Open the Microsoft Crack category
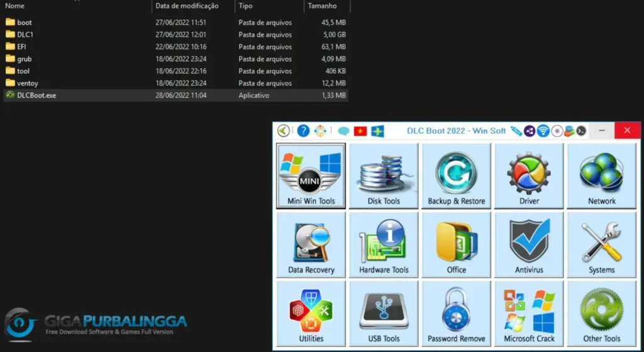Viewport: 644px width, 352px height. tap(529, 314)
